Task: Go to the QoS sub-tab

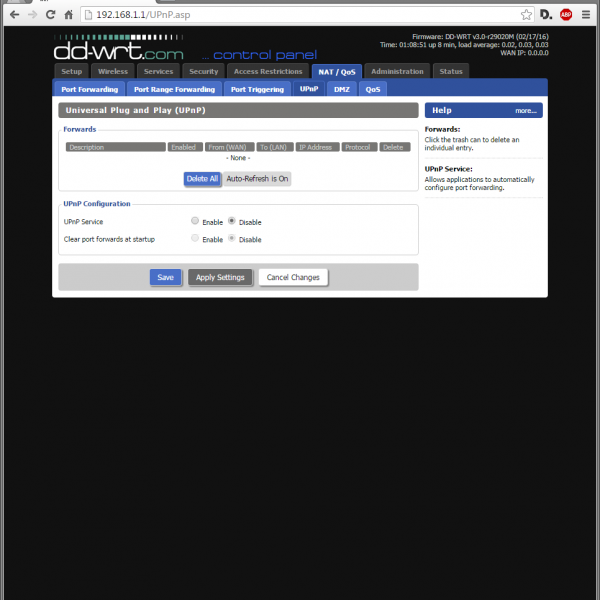Action: (372, 89)
